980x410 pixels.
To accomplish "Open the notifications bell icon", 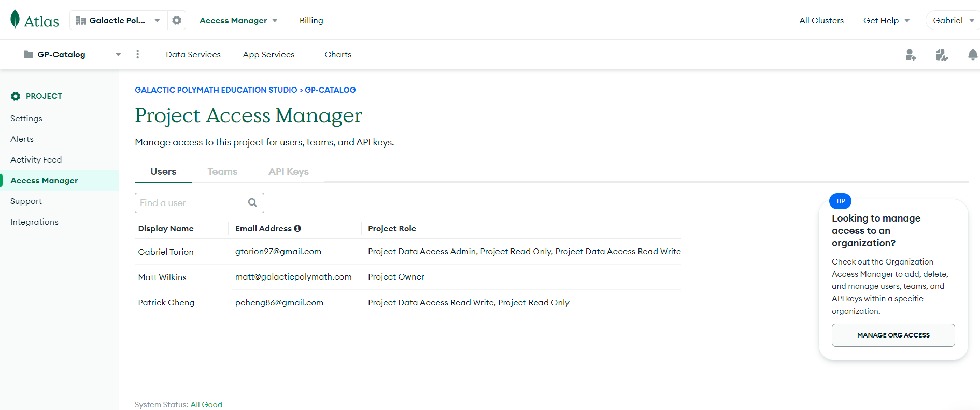I will tap(973, 54).
